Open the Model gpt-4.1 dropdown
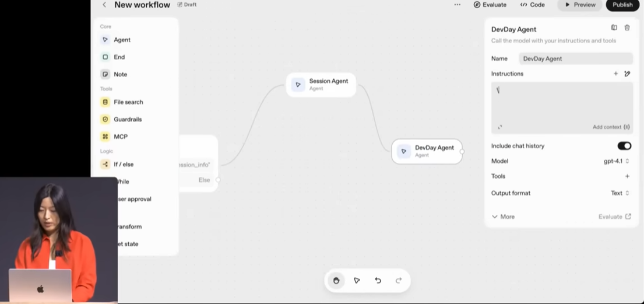 click(616, 161)
